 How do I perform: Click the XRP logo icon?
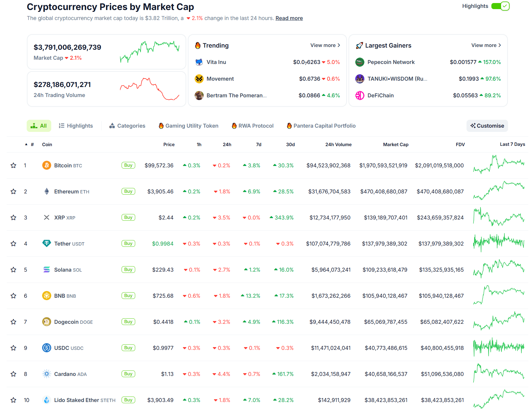46,217
